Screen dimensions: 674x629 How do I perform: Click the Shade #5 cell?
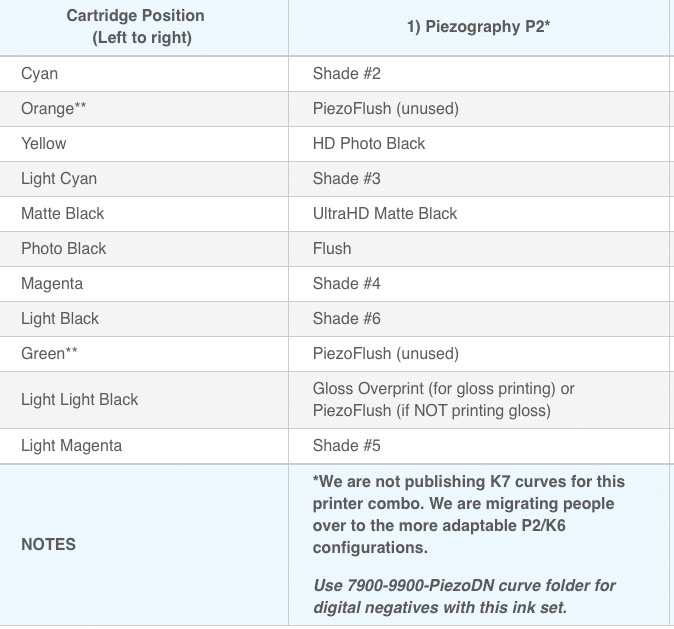point(346,445)
